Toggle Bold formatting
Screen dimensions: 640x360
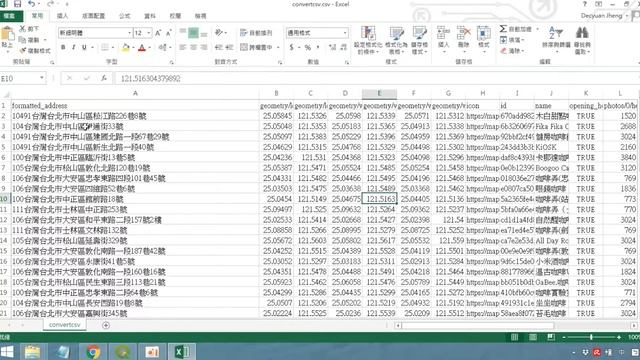[x=63, y=48]
